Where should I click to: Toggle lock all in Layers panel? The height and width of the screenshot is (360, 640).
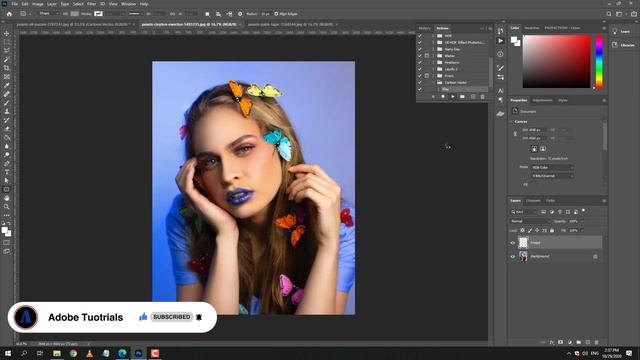coord(552,231)
